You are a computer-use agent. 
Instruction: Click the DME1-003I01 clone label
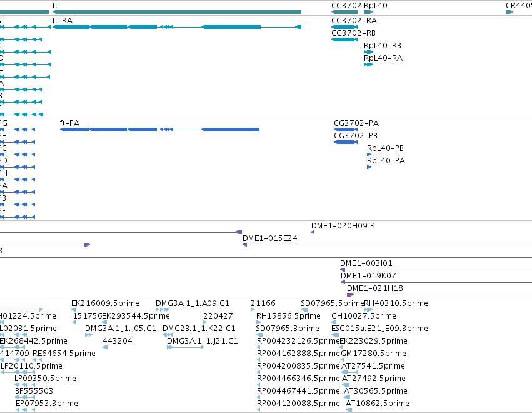click(366, 263)
